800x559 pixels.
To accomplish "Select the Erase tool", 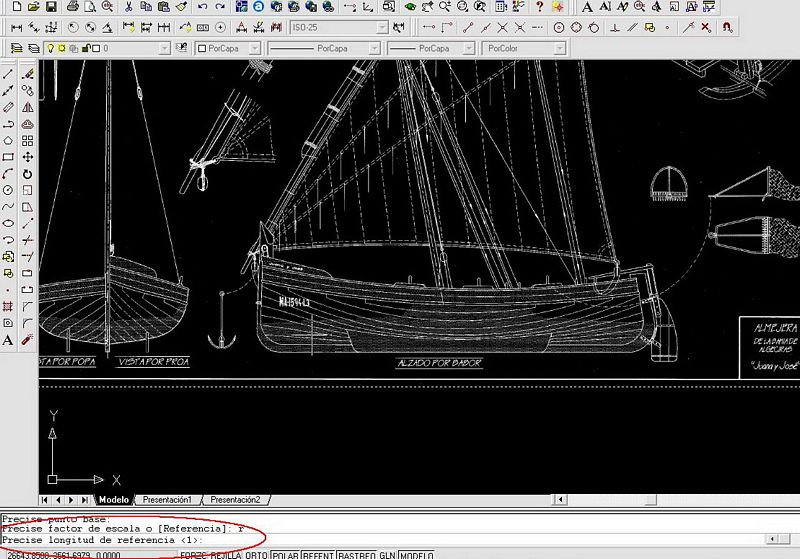I will tap(28, 74).
